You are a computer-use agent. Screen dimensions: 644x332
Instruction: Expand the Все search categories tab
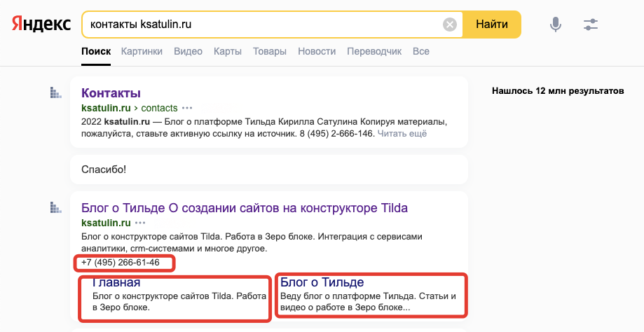point(421,51)
